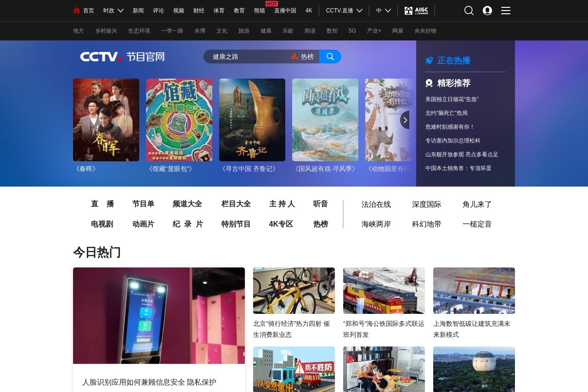Click the 听音 category button
Viewport: 588px width, 392px height.
(321, 204)
